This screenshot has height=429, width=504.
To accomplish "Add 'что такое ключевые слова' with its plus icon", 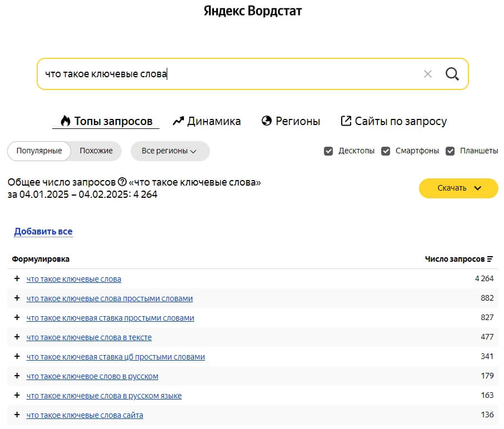I will pos(17,278).
